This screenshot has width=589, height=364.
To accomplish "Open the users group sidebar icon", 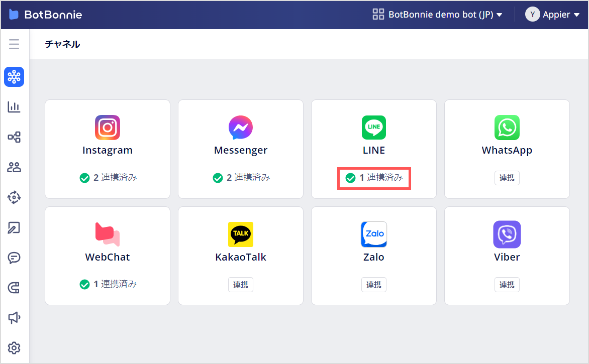I will pyautogui.click(x=14, y=167).
